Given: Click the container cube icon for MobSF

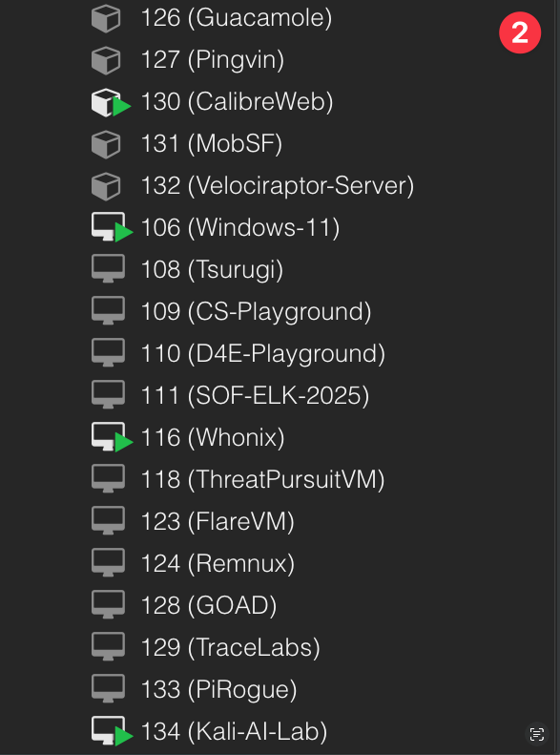Looking at the screenshot, I should coord(106,144).
